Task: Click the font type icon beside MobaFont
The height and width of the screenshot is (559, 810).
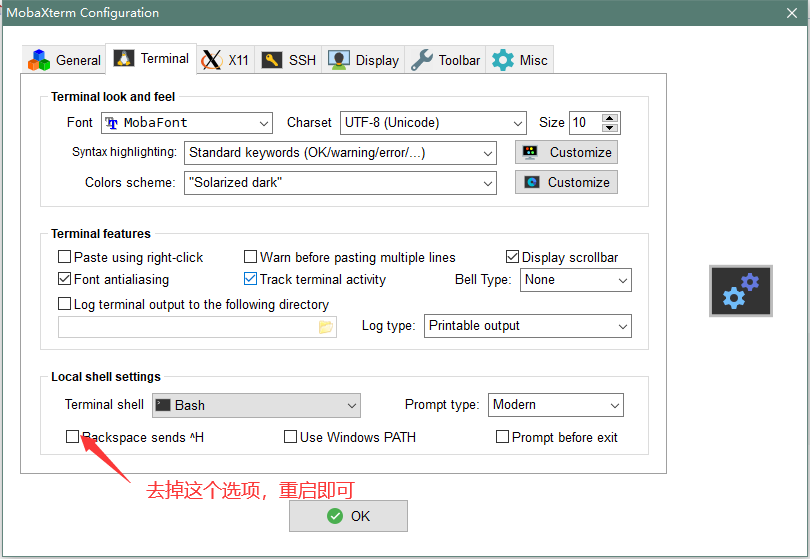Action: pos(112,123)
